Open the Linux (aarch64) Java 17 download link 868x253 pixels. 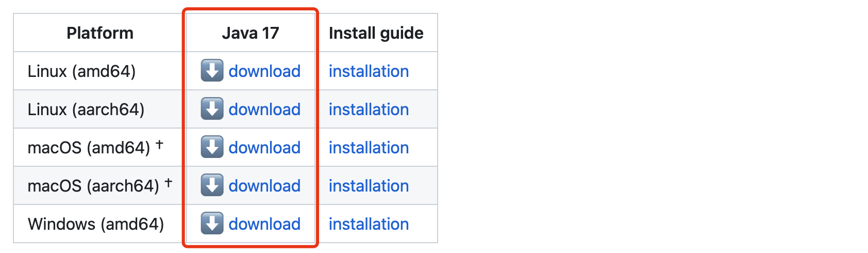pos(264,109)
